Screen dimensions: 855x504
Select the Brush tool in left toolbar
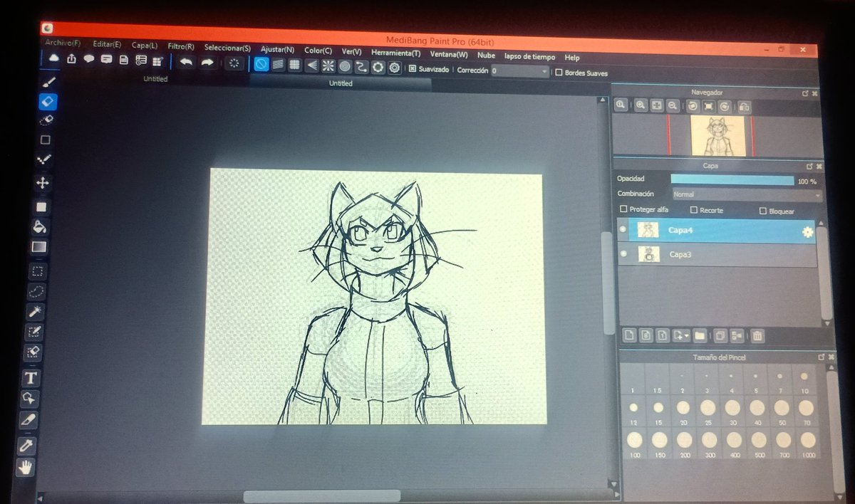50,83
